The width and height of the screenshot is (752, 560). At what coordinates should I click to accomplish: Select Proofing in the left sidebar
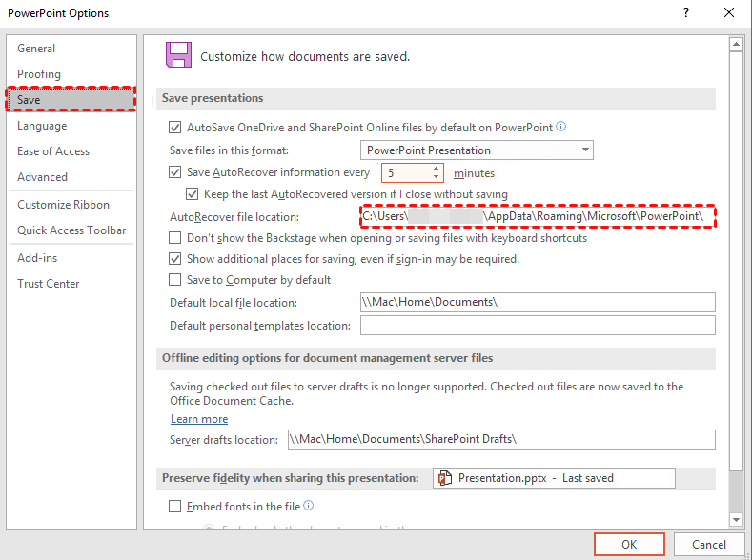39,74
